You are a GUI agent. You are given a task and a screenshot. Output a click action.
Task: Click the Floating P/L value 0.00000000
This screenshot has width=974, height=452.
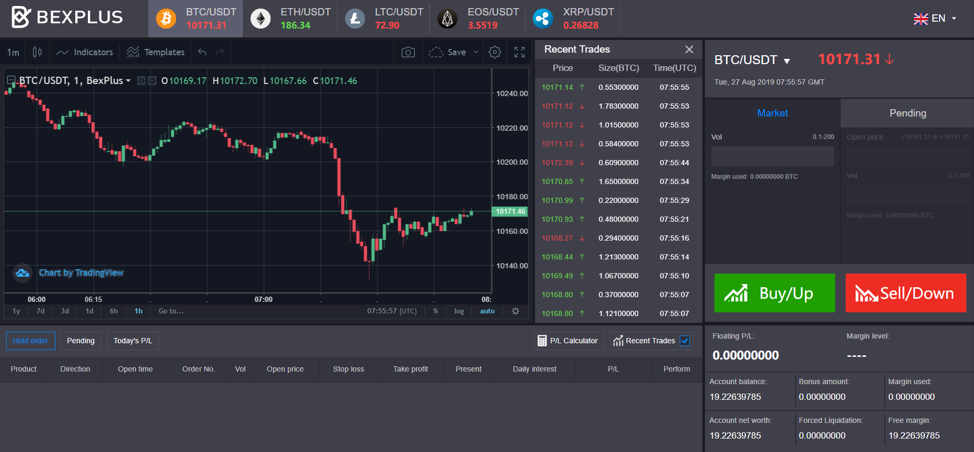745,356
